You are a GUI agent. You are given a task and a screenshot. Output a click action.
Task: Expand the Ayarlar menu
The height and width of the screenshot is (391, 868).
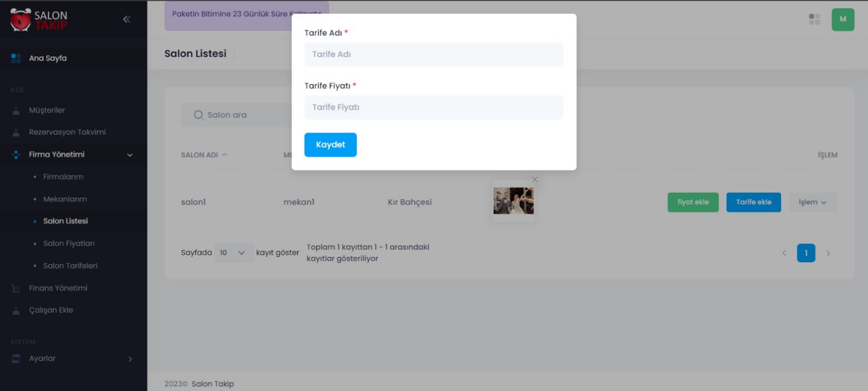point(130,359)
